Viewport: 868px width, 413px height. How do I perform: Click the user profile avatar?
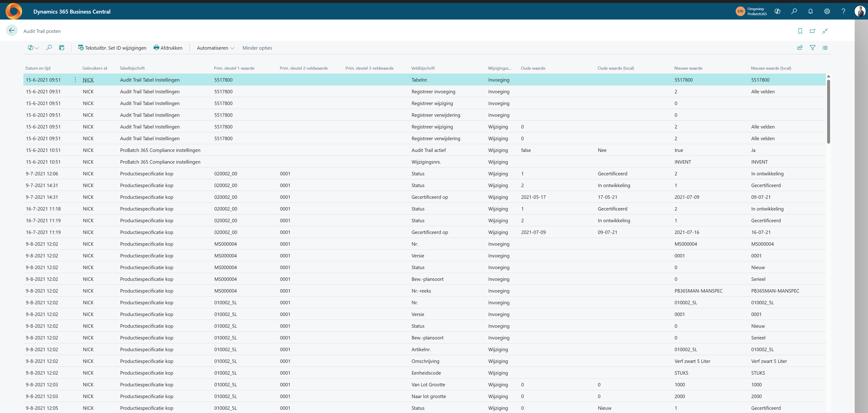point(859,11)
